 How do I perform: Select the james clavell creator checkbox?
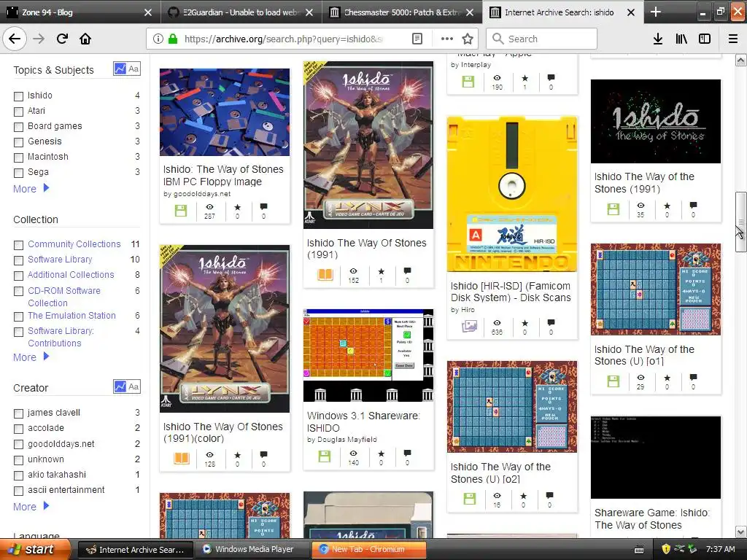18,413
